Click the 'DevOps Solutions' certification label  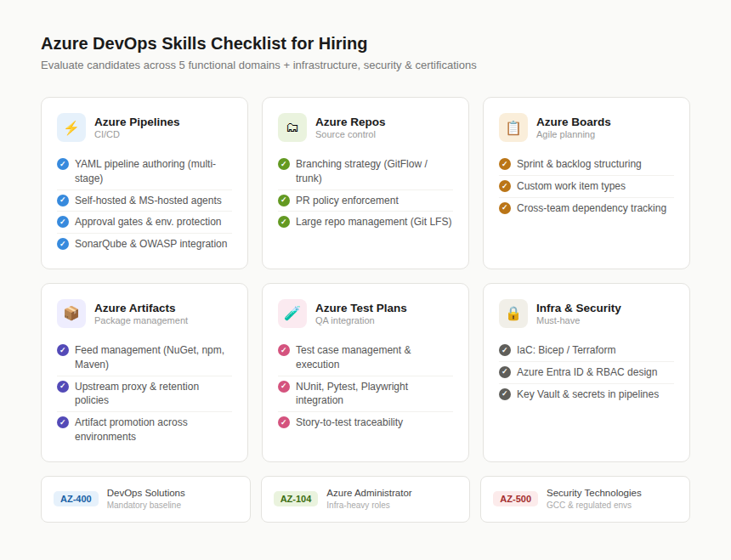tap(146, 493)
